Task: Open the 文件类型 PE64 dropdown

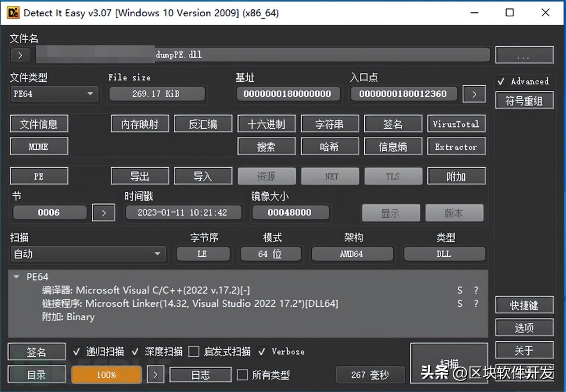Action: pyautogui.click(x=54, y=94)
